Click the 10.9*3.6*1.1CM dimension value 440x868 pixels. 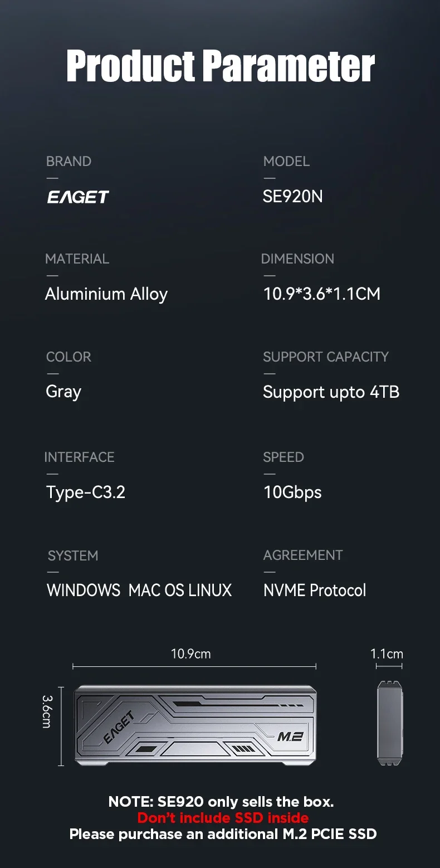click(322, 294)
